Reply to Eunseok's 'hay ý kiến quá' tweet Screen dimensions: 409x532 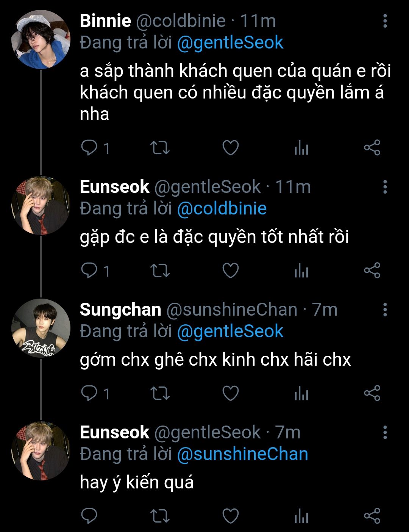coord(89,516)
